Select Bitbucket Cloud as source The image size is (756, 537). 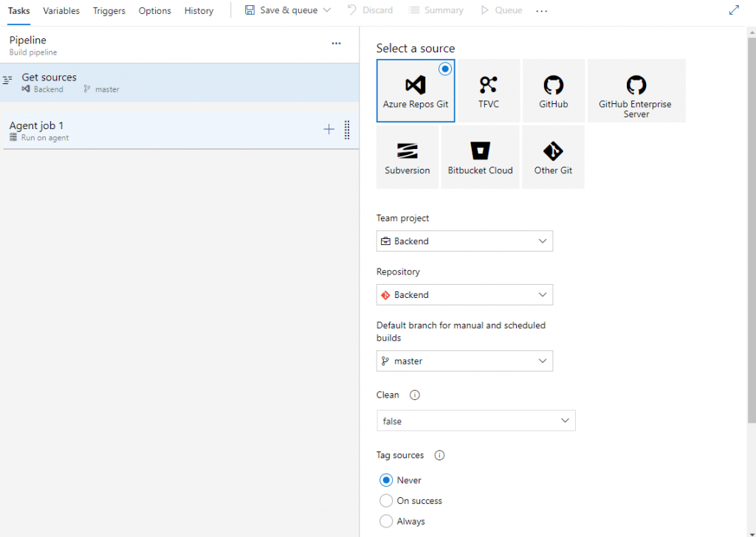coord(480,157)
